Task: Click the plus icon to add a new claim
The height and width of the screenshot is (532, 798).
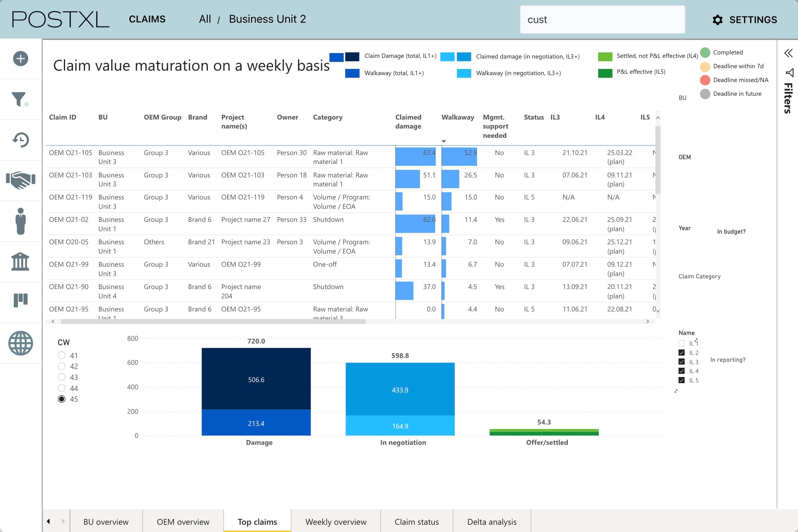Action: point(21,59)
